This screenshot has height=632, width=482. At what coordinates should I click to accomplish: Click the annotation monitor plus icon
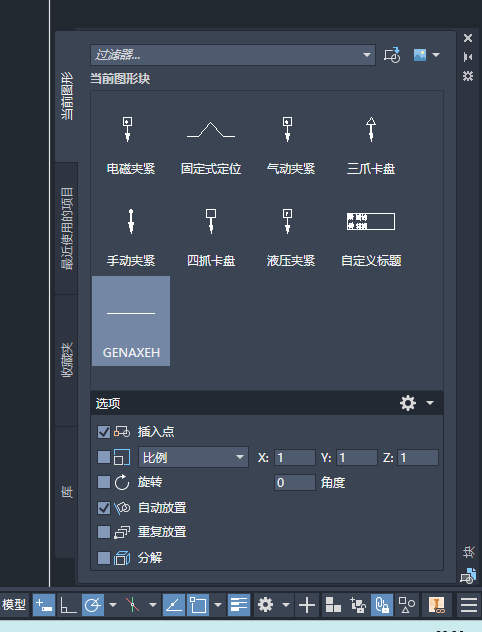pos(307,605)
